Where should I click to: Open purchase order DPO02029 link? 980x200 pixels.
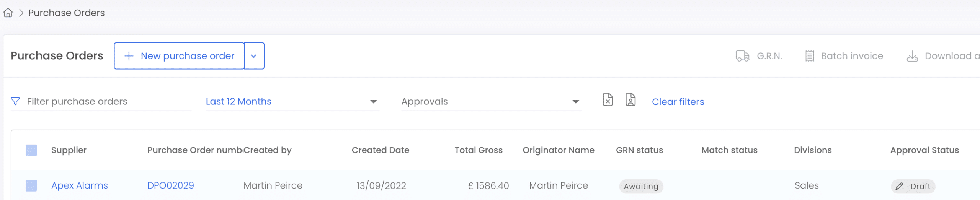(x=171, y=185)
